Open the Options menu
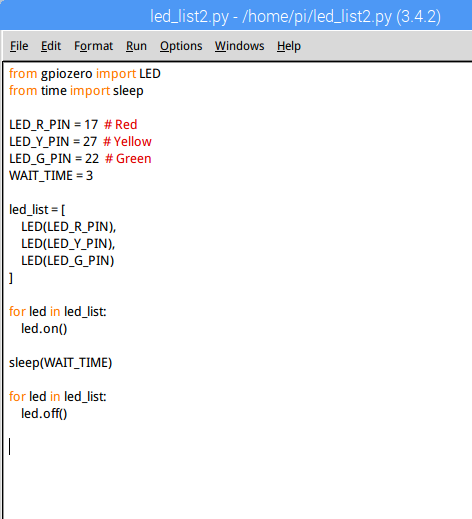The width and height of the screenshot is (472, 519). point(181,46)
